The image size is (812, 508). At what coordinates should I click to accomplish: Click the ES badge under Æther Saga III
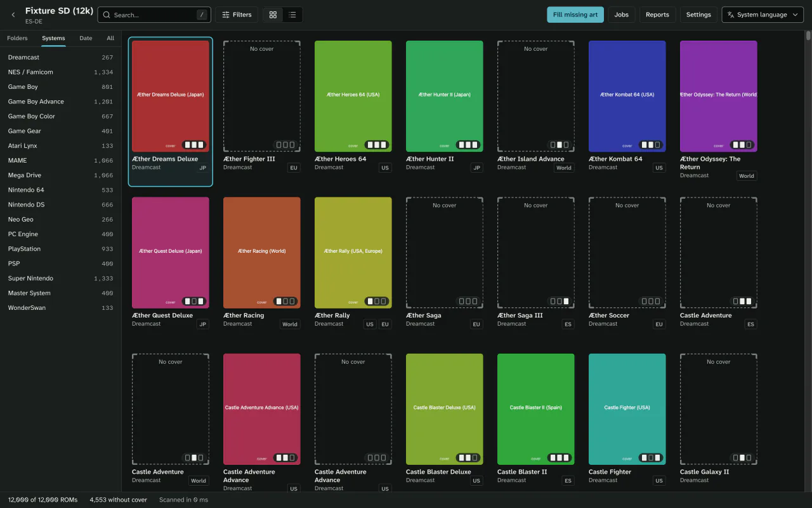click(x=568, y=324)
